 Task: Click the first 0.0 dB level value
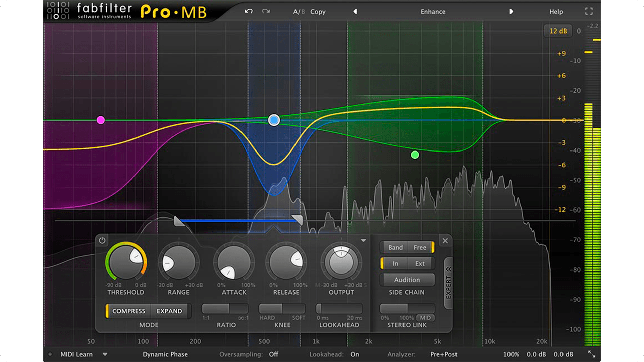pos(536,354)
